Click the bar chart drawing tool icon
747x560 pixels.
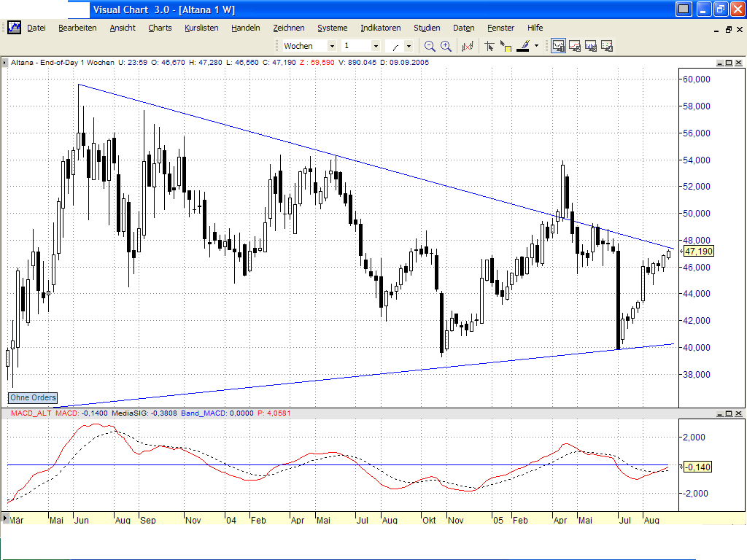click(466, 45)
